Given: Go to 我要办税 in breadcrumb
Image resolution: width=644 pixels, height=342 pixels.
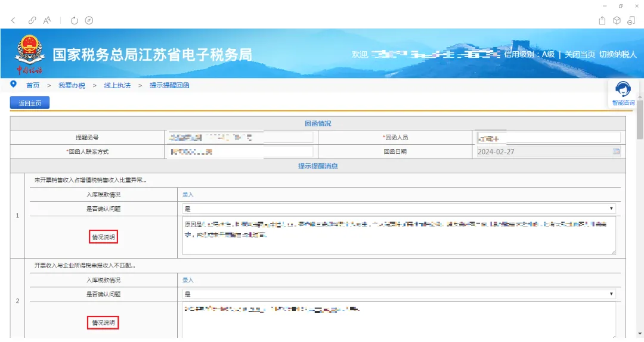Looking at the screenshot, I should (72, 85).
